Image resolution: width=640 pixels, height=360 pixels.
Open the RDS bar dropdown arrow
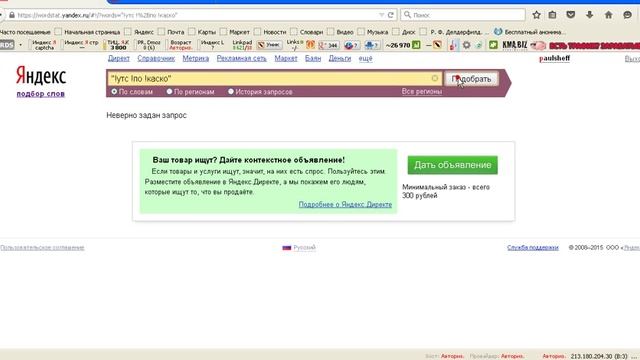(20, 44)
